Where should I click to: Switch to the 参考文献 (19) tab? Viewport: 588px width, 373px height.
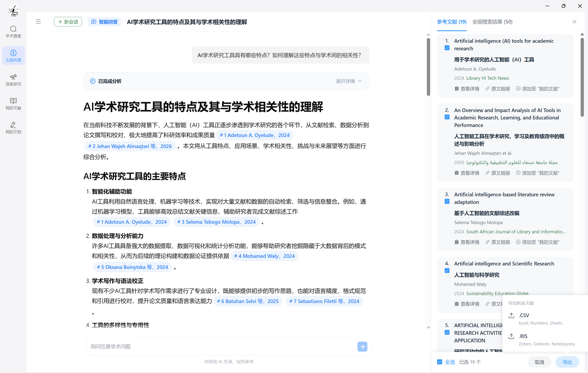pyautogui.click(x=452, y=22)
